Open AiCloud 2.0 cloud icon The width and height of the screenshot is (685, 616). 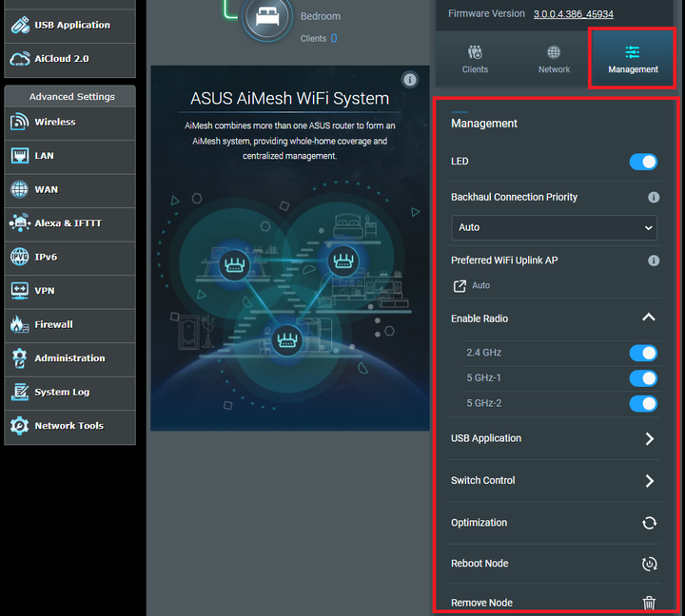click(20, 59)
